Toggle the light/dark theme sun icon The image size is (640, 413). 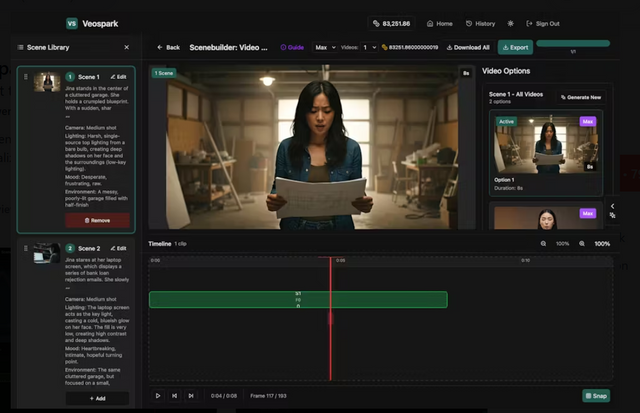(510, 24)
